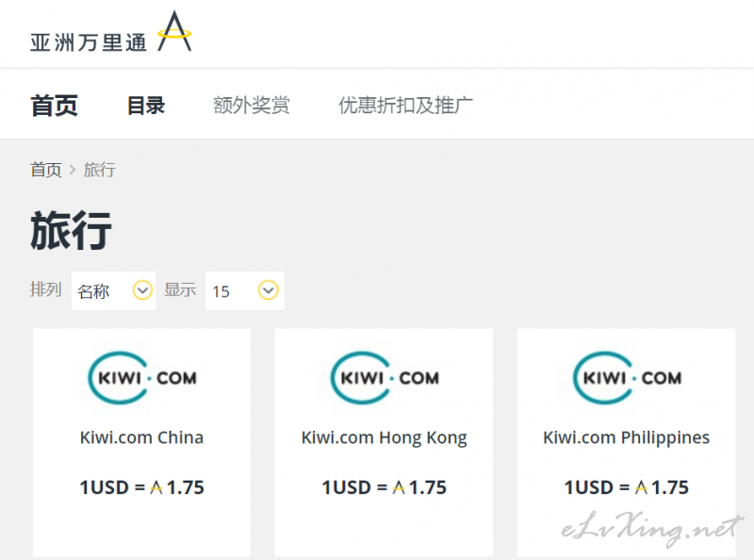Open the 15 items display dropdown
The image size is (754, 560).
point(245,290)
